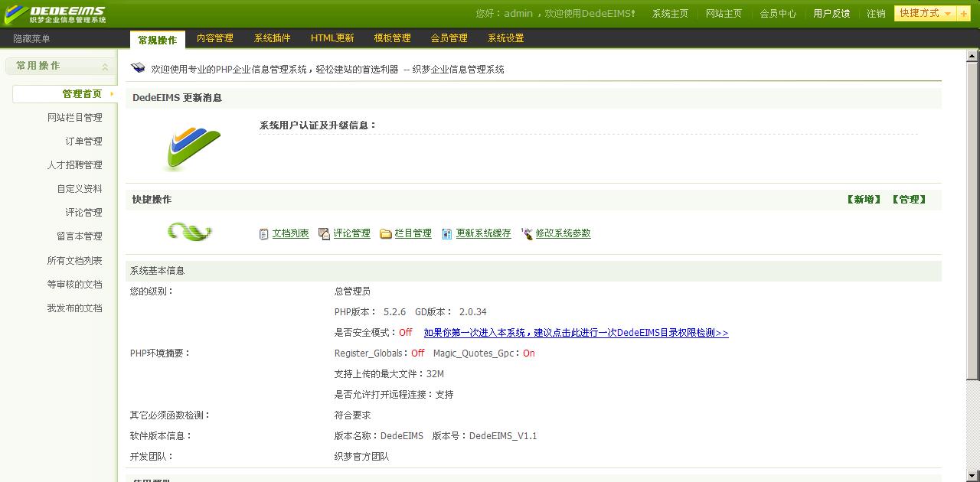Open 所有文档列表 in the sidebar
The width and height of the screenshot is (980, 482).
point(74,261)
